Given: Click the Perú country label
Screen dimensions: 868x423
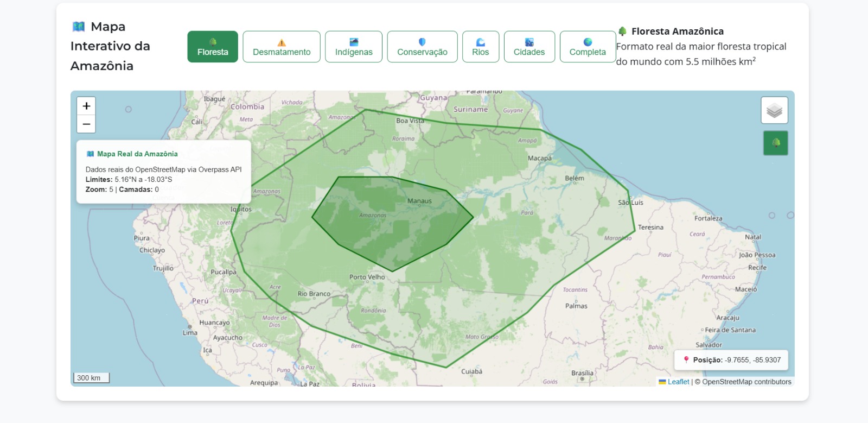Looking at the screenshot, I should click(200, 301).
